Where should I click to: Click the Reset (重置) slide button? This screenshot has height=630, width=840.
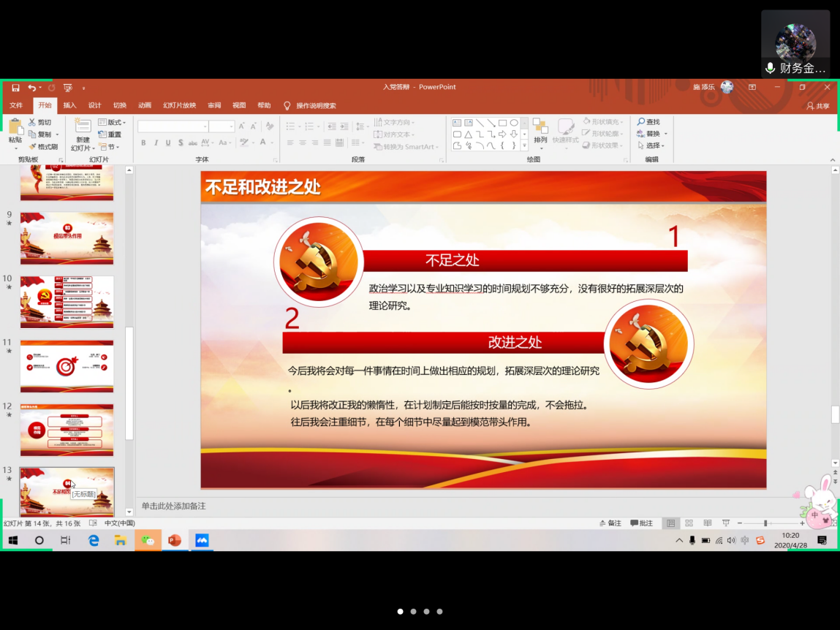(110, 134)
